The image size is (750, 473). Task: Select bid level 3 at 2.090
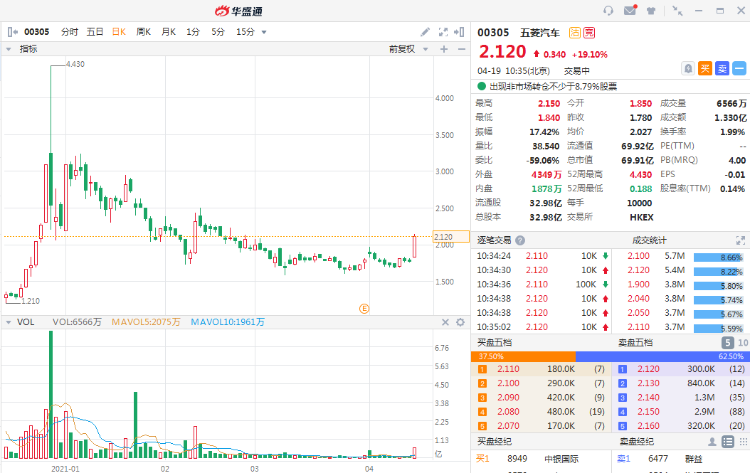click(541, 397)
